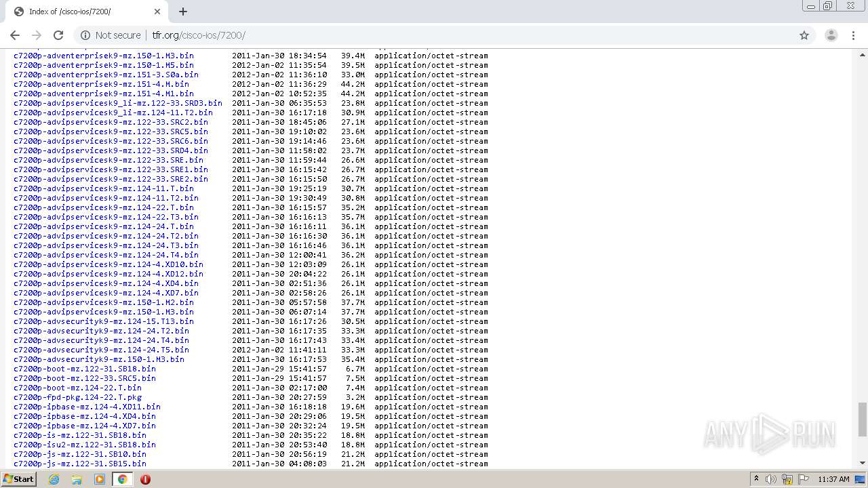This screenshot has width=868, height=488.
Task: Open c7200p-advipservicesk9-mz.124-11.T2.bin
Action: point(106,198)
